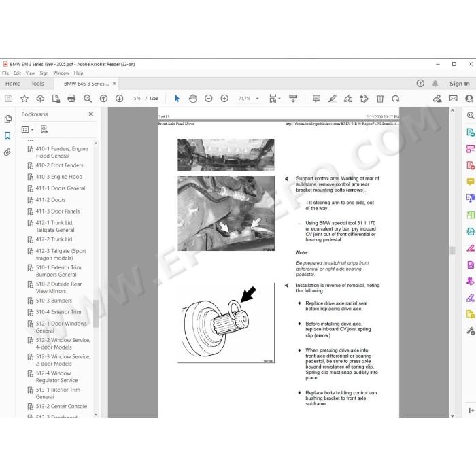Viewport: 476px width, 476px height.
Task: Collapse the right tools pane arrow
Action: pyautogui.click(x=471, y=411)
